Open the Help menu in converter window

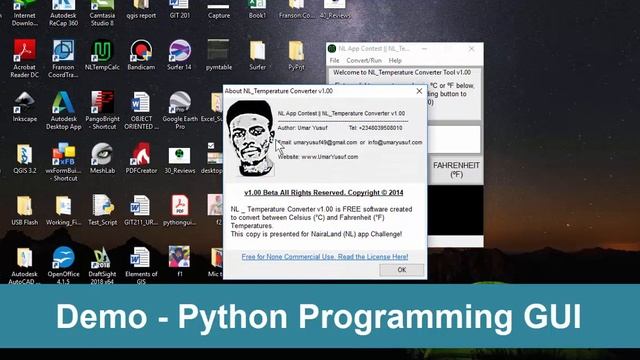coord(395,60)
